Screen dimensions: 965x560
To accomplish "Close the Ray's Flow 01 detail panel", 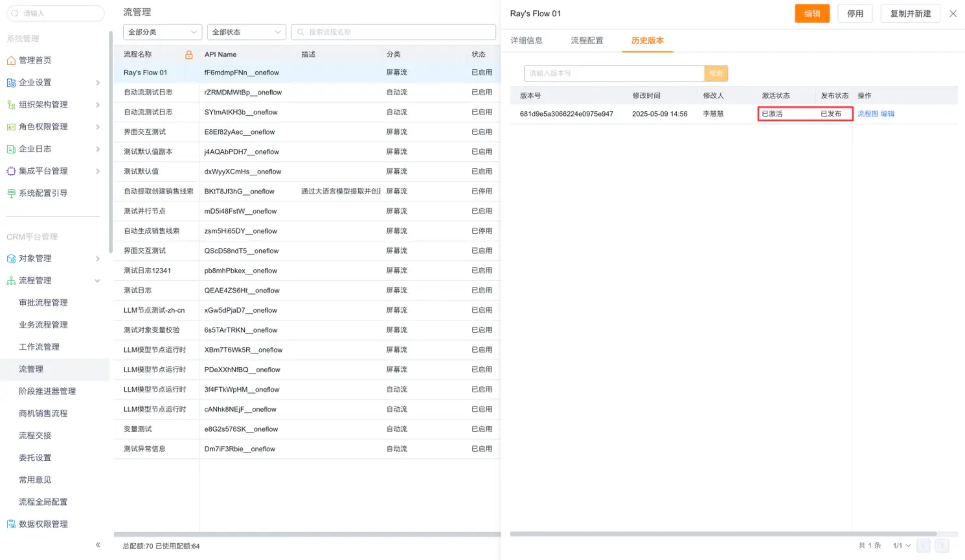I will click(953, 14).
